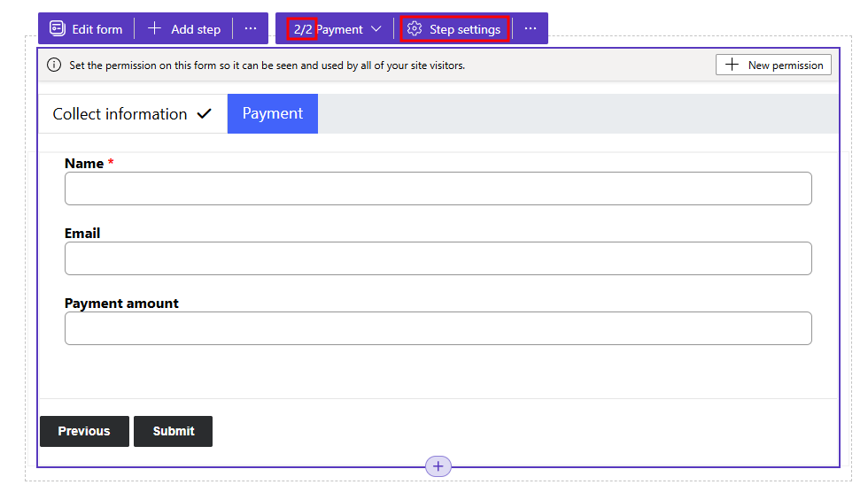Viewport: 868px width, 500px height.
Task: Switch to the Collect information tab
Action: click(x=120, y=114)
